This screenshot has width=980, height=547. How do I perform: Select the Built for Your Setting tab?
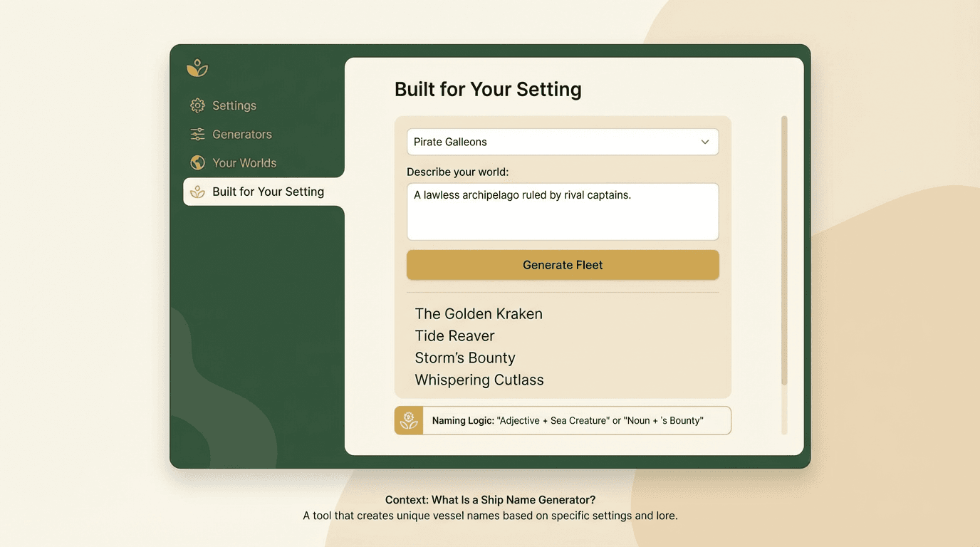pyautogui.click(x=264, y=192)
